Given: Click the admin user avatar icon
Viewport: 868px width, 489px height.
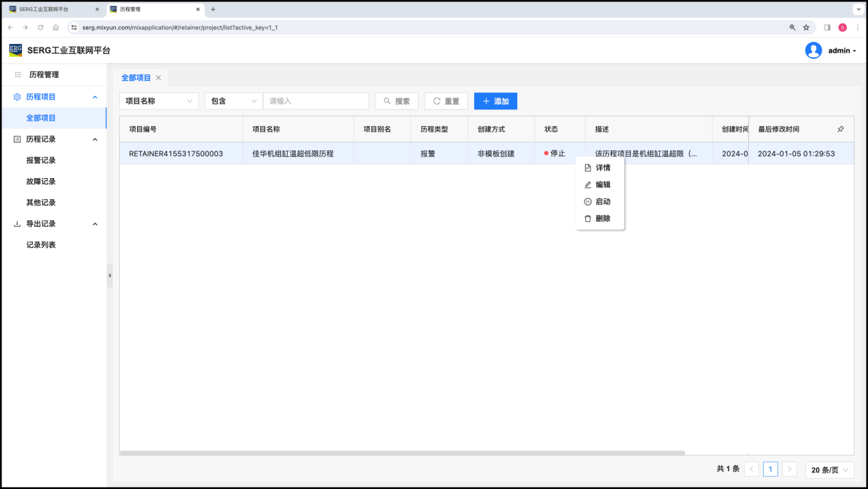Looking at the screenshot, I should 813,51.
